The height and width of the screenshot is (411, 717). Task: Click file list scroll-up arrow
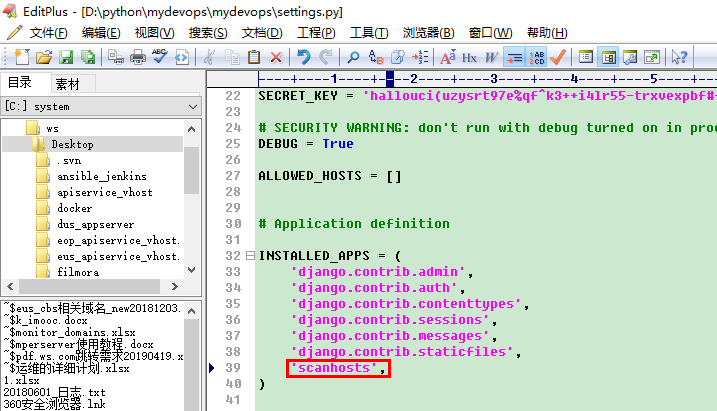(192, 311)
